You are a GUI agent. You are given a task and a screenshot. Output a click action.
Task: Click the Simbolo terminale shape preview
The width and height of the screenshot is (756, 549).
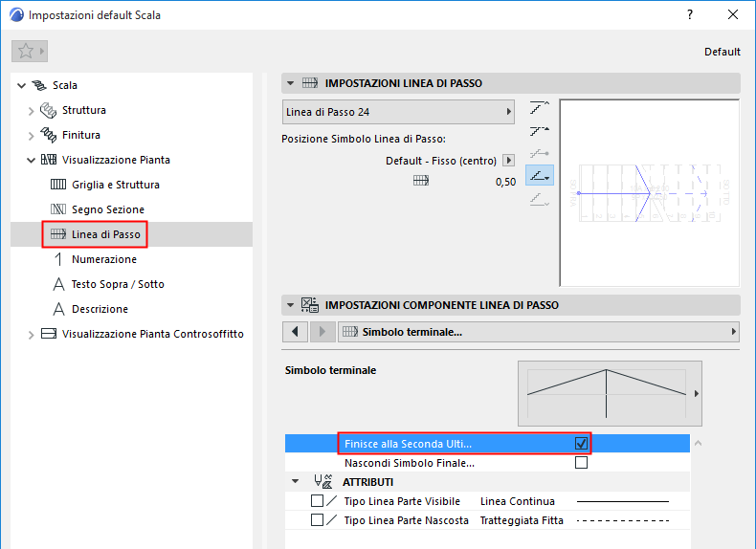click(606, 393)
